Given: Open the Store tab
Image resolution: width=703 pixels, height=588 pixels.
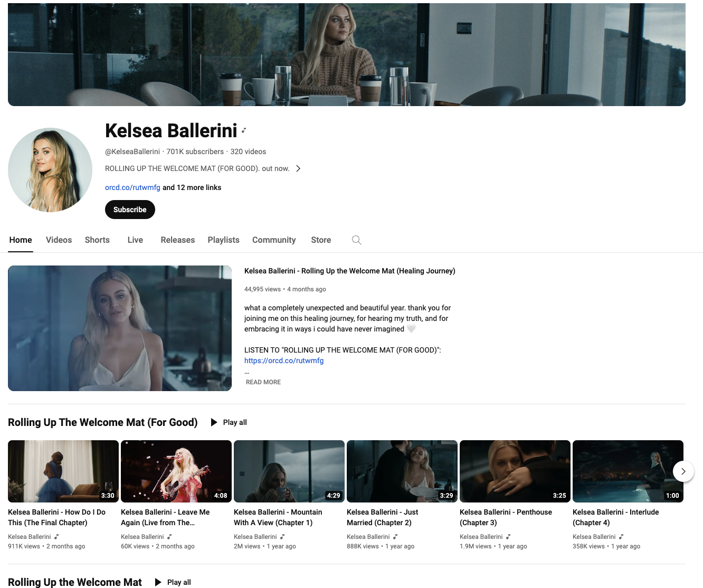Looking at the screenshot, I should [321, 240].
